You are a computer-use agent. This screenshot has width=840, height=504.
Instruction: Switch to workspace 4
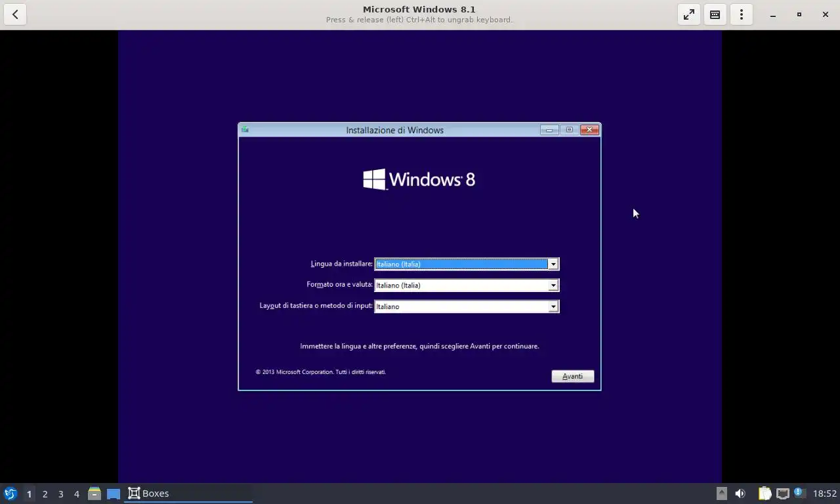tap(76, 493)
